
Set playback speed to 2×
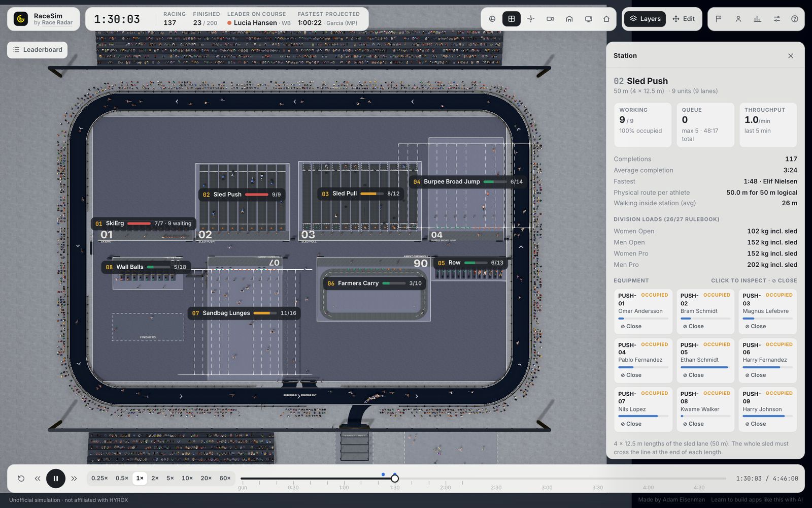click(155, 479)
